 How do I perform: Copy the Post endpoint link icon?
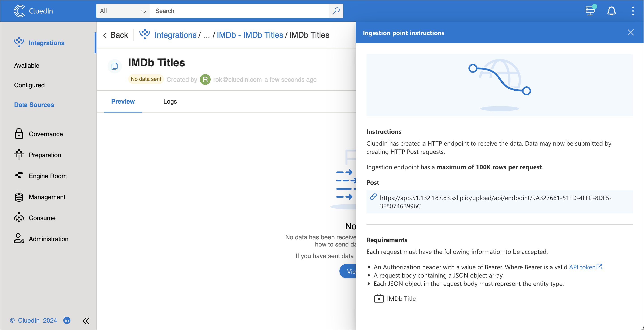(x=373, y=197)
